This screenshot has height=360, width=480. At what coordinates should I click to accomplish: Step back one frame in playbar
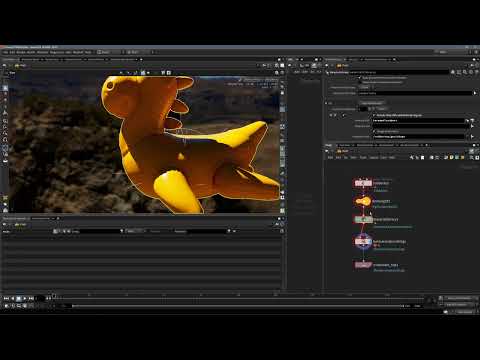tap(13, 298)
